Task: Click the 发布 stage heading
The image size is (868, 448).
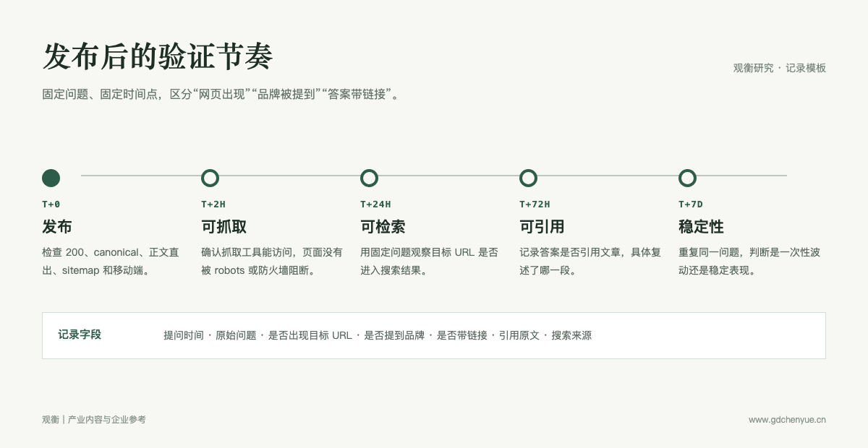Action: point(57,227)
